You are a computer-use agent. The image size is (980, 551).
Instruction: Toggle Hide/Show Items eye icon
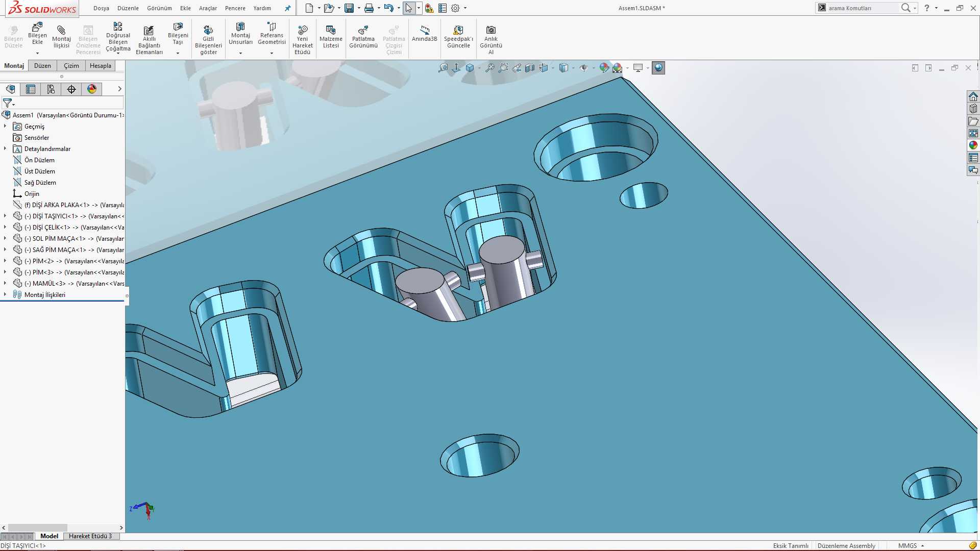pyautogui.click(x=583, y=68)
